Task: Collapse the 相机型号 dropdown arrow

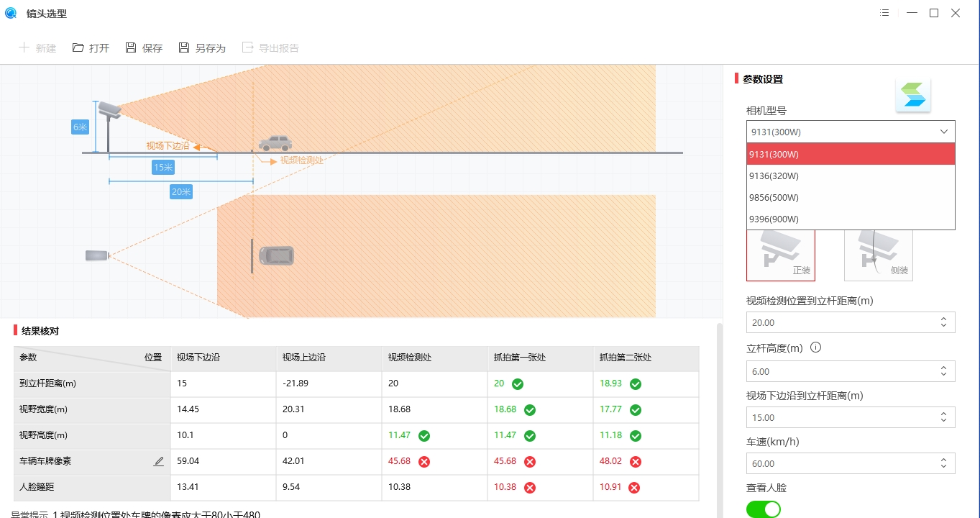Action: [x=943, y=132]
